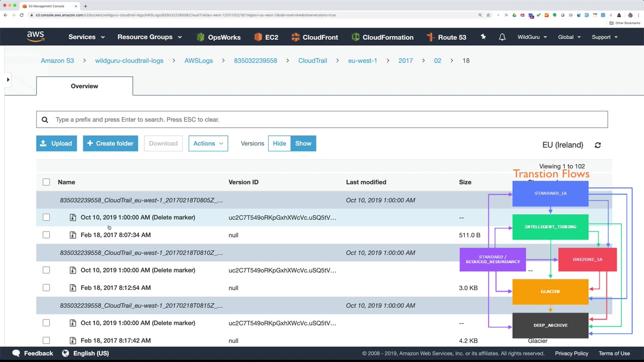The width and height of the screenshot is (644, 362).
Task: Toggle the select-all checkbox in header
Action: pyautogui.click(x=46, y=182)
